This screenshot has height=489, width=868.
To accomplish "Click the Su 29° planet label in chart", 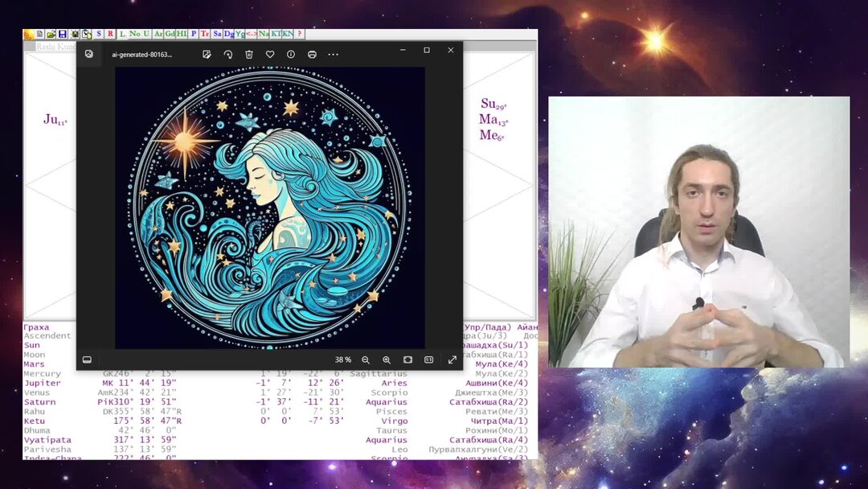I will [493, 104].
